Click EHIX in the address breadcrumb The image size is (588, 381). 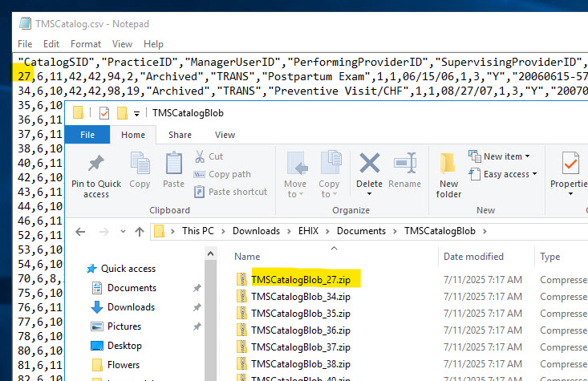308,231
